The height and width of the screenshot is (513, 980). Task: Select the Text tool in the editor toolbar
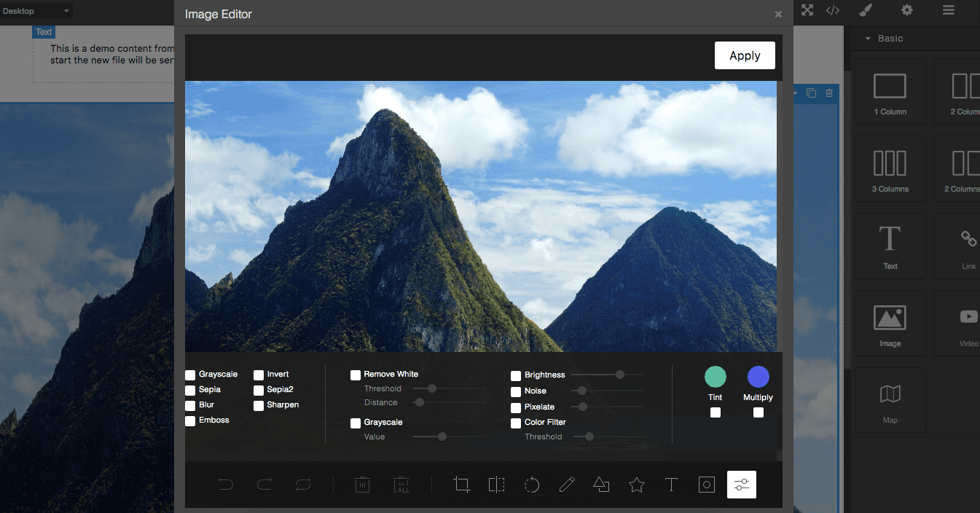[x=671, y=485]
